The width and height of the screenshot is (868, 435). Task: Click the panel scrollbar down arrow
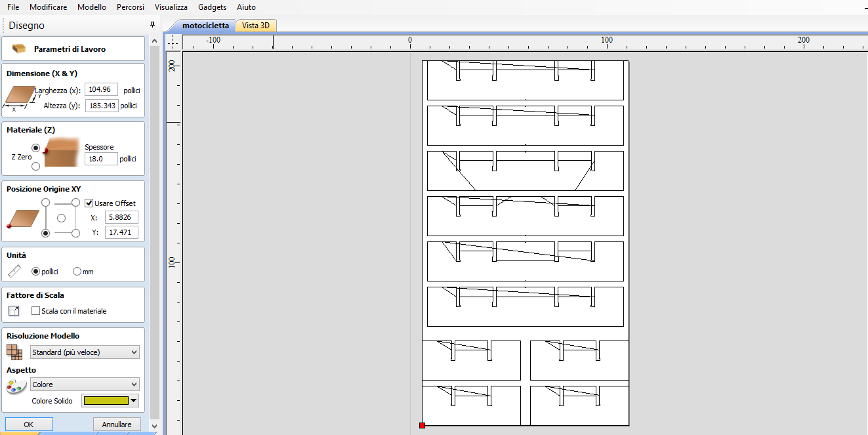[x=154, y=426]
